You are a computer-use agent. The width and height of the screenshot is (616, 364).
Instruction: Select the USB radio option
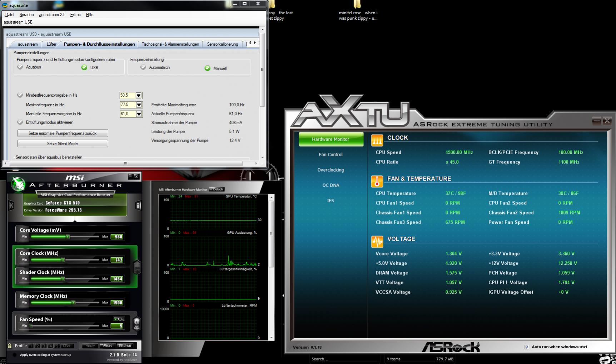[x=84, y=67]
